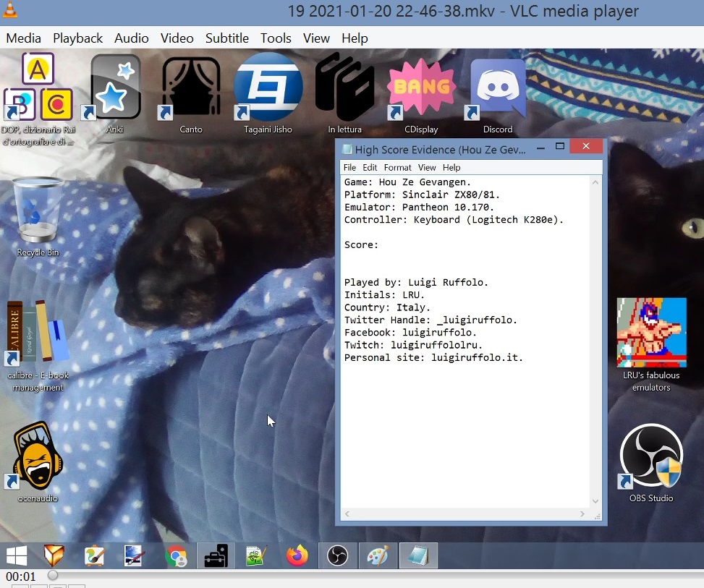Click the 'Personal site: luigiruffolo.it.' line

coord(433,358)
